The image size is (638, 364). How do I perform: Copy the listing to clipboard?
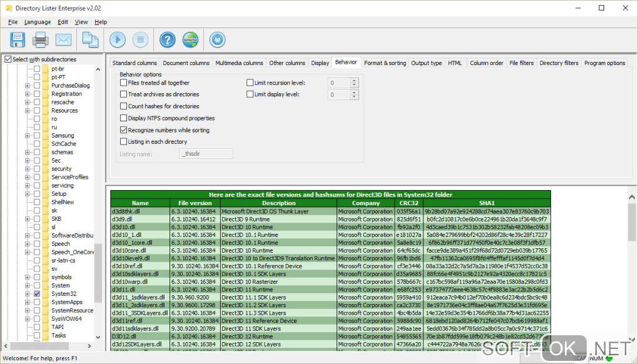click(x=90, y=39)
